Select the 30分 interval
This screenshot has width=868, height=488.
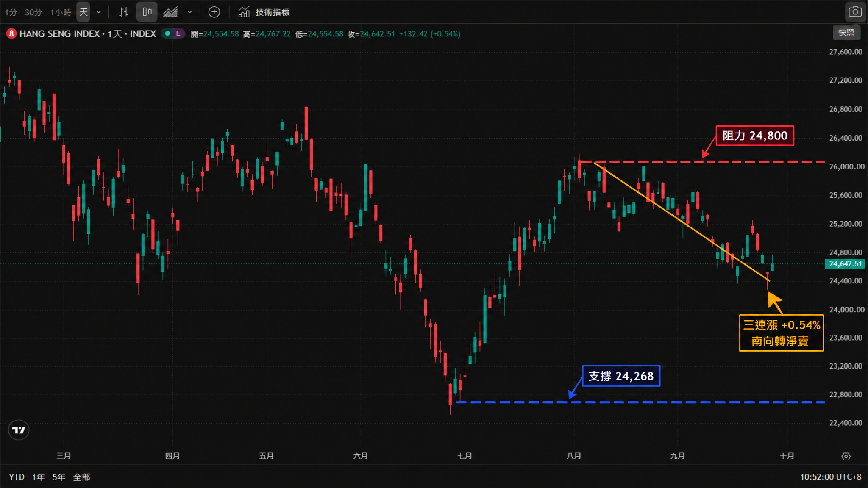(x=33, y=12)
